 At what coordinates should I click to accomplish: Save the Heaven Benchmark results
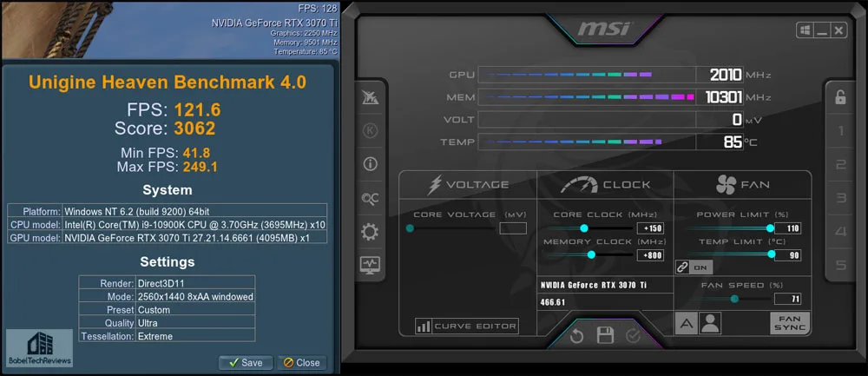click(x=246, y=363)
